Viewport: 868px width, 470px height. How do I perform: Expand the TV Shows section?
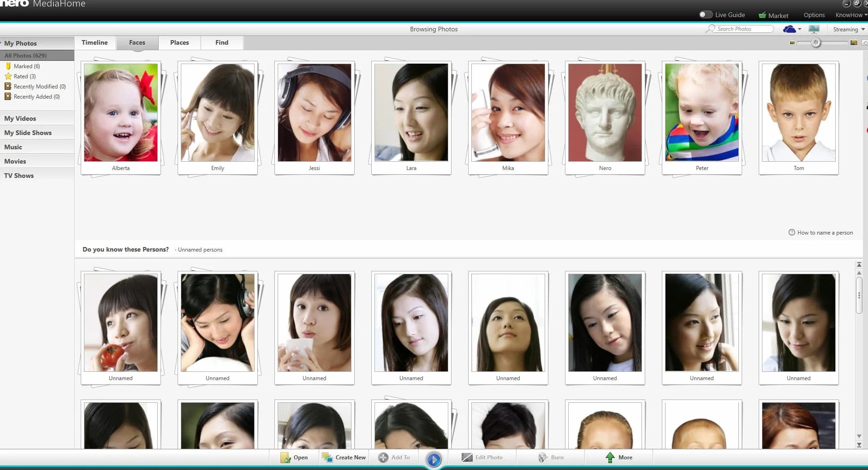point(37,176)
